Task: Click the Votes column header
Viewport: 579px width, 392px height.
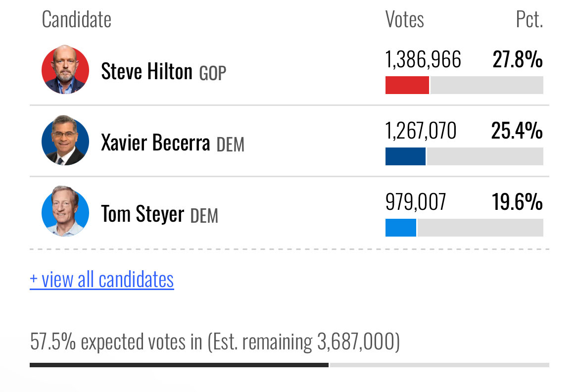Action: pyautogui.click(x=405, y=19)
